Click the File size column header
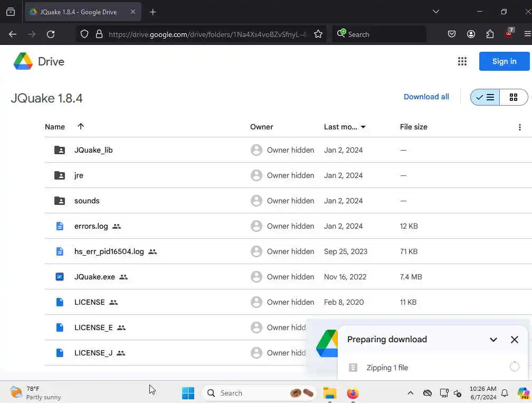The image size is (532, 403). coord(413,127)
